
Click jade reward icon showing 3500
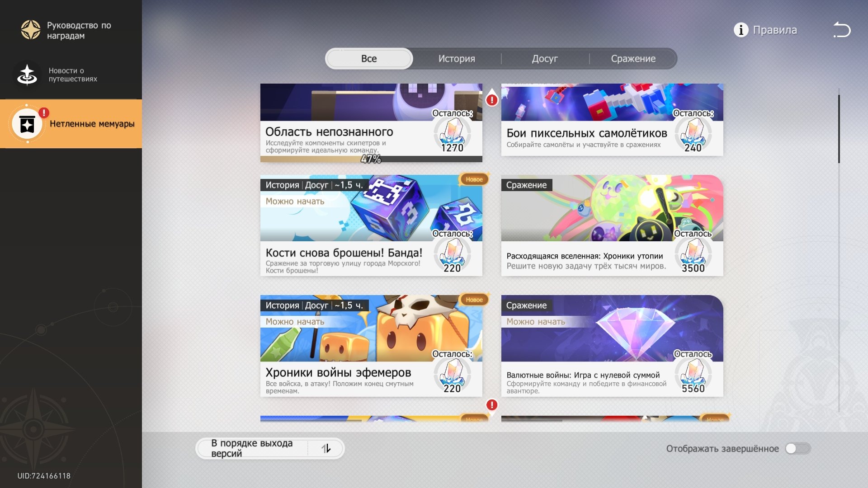tap(693, 255)
